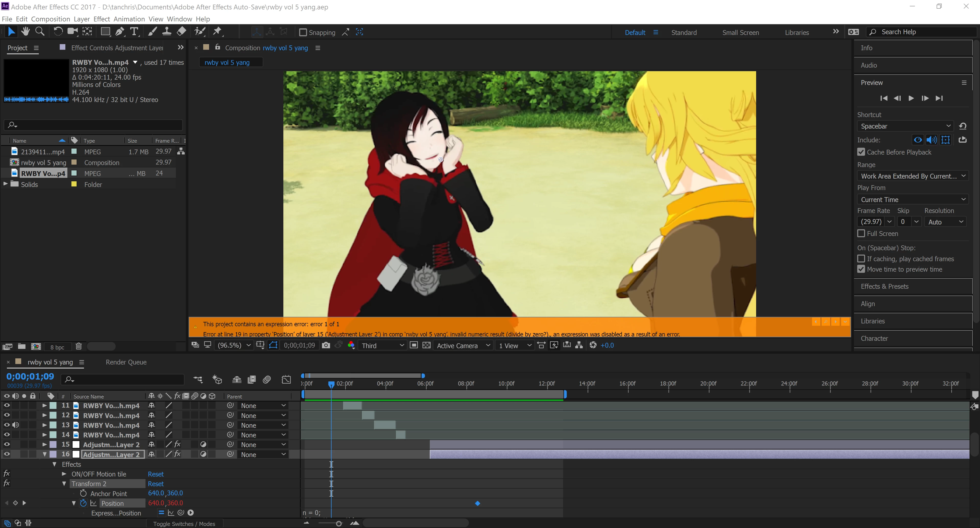This screenshot has width=980, height=528.
Task: Select the Pen tool
Action: (119, 32)
